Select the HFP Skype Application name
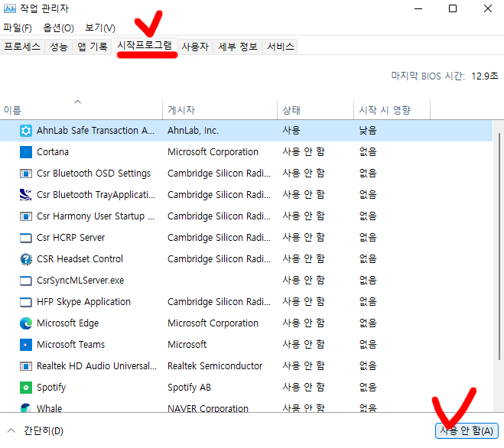504x448 pixels. point(83,302)
